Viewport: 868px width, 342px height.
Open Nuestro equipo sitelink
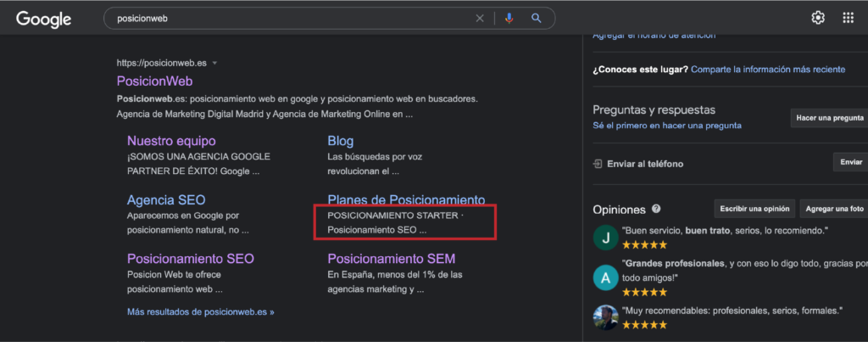[x=171, y=141]
